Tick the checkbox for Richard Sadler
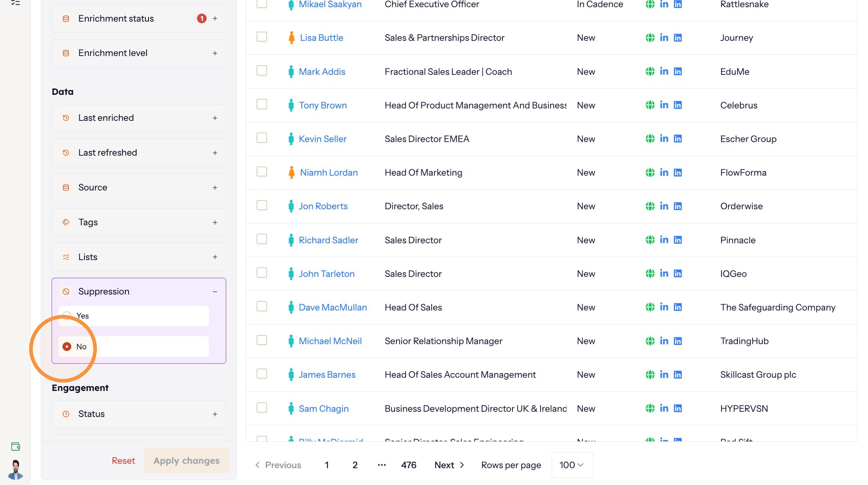This screenshot has height=485, width=868. 262,239
